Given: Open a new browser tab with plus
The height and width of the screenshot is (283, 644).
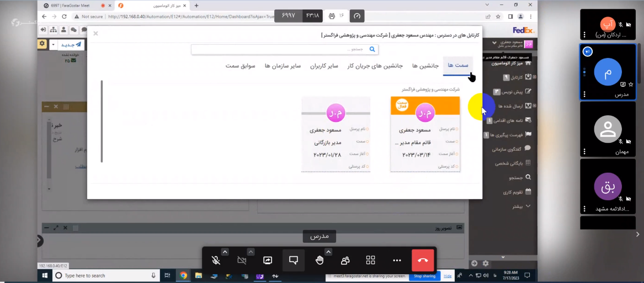Looking at the screenshot, I should coord(196,6).
